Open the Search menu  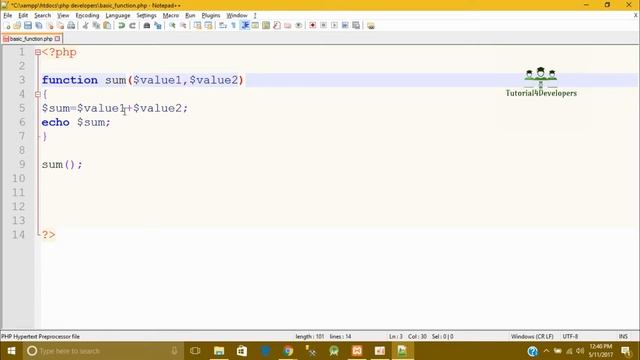(x=42, y=16)
